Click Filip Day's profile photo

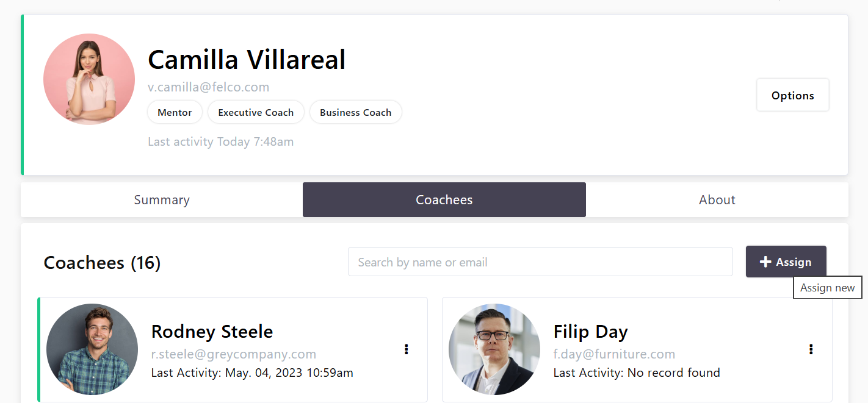pos(494,349)
